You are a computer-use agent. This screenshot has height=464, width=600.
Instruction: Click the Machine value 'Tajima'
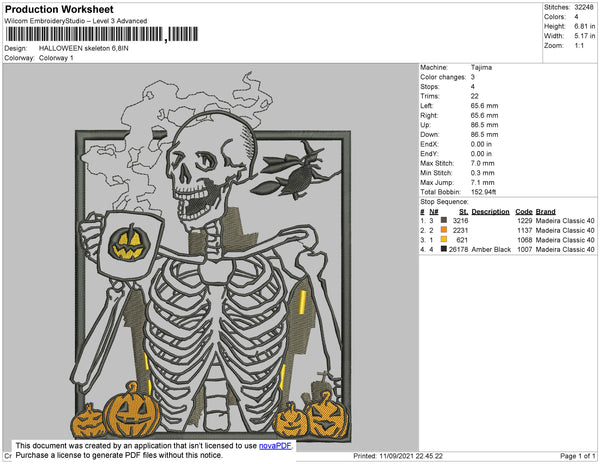[481, 67]
